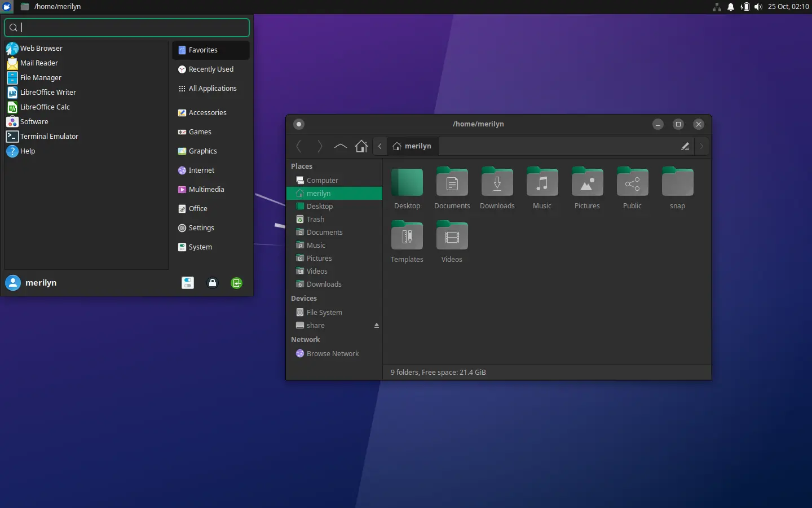
Task: Click the edit path pencil icon
Action: tap(685, 146)
